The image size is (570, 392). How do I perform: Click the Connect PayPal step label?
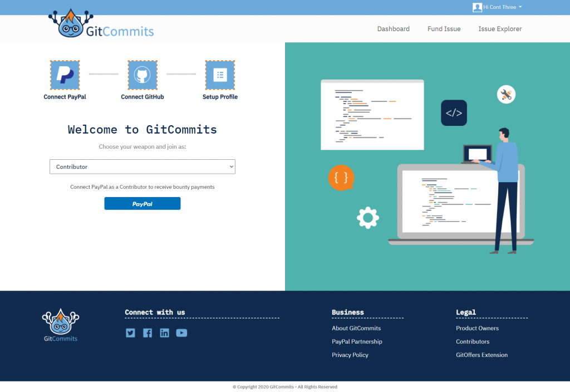[x=65, y=97]
